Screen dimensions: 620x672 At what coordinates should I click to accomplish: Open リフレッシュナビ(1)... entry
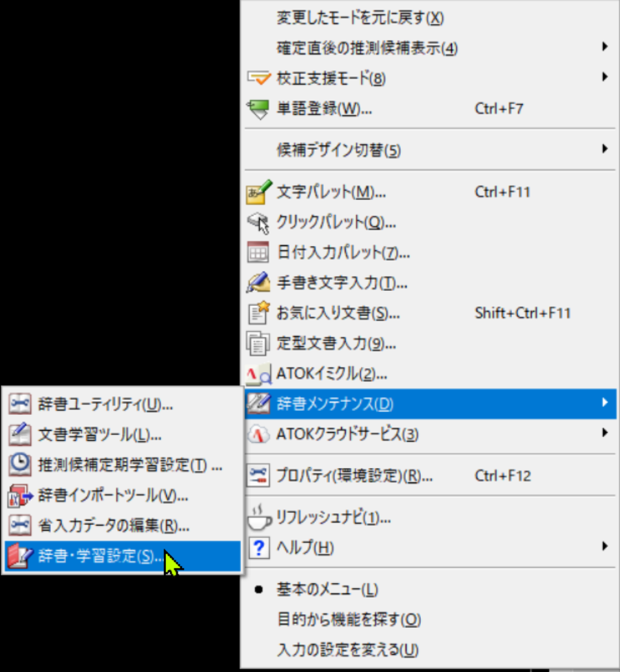[x=430, y=518]
